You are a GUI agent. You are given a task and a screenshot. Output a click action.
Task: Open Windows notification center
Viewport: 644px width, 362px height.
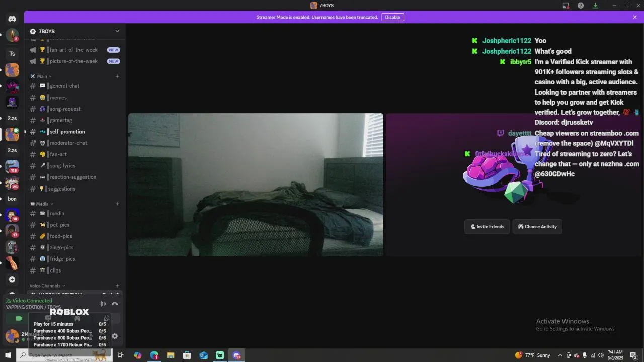pyautogui.click(x=633, y=355)
